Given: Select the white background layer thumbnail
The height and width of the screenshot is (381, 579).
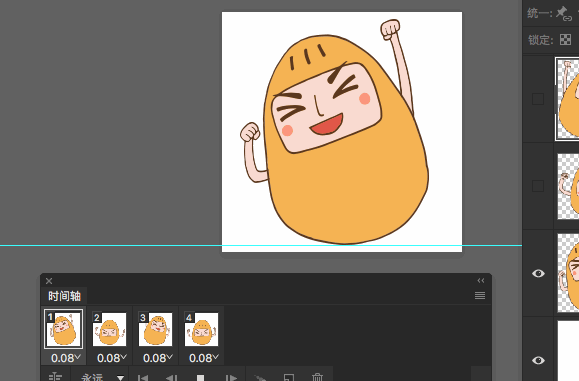Looking at the screenshot, I should 568,351.
